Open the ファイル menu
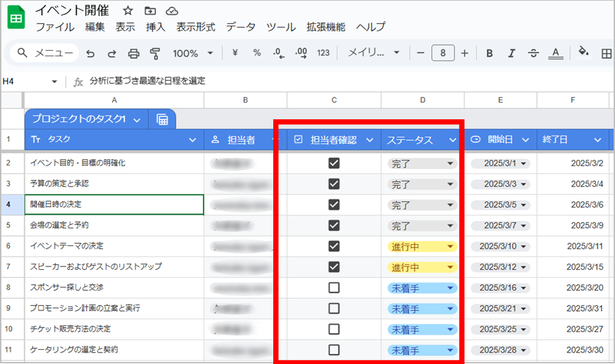This screenshot has width=615, height=364. pyautogui.click(x=55, y=27)
